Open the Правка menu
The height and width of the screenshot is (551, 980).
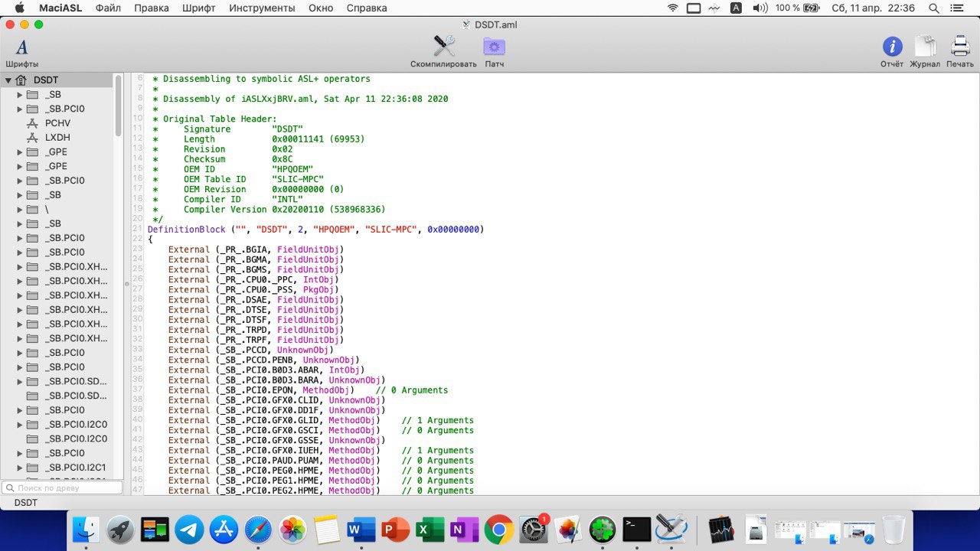coord(152,8)
